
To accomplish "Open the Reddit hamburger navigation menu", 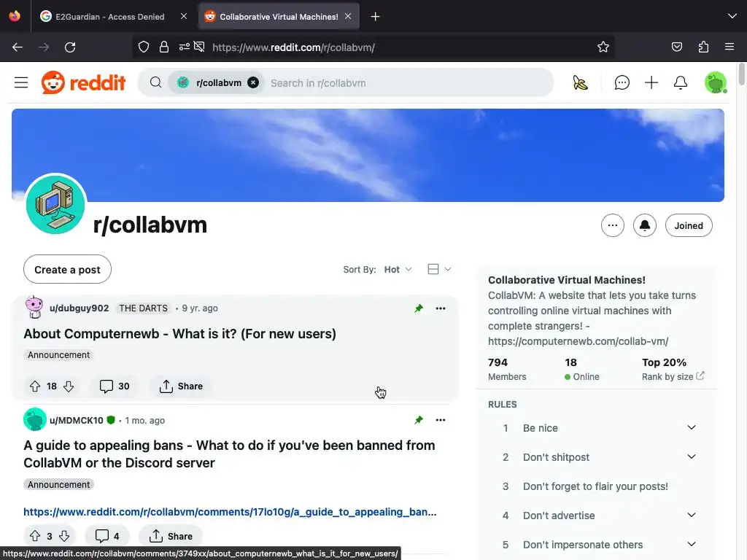I will 21,83.
